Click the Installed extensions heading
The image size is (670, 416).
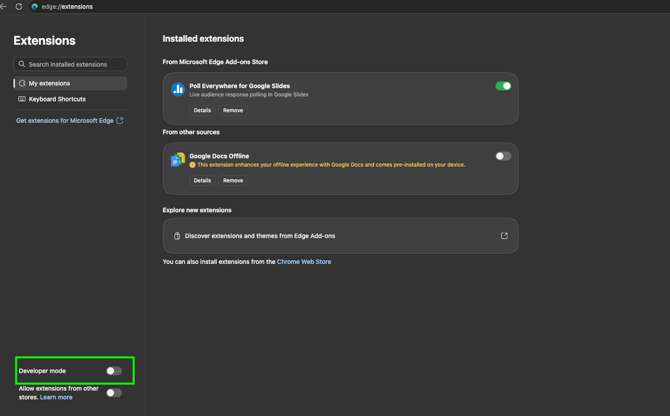point(203,38)
